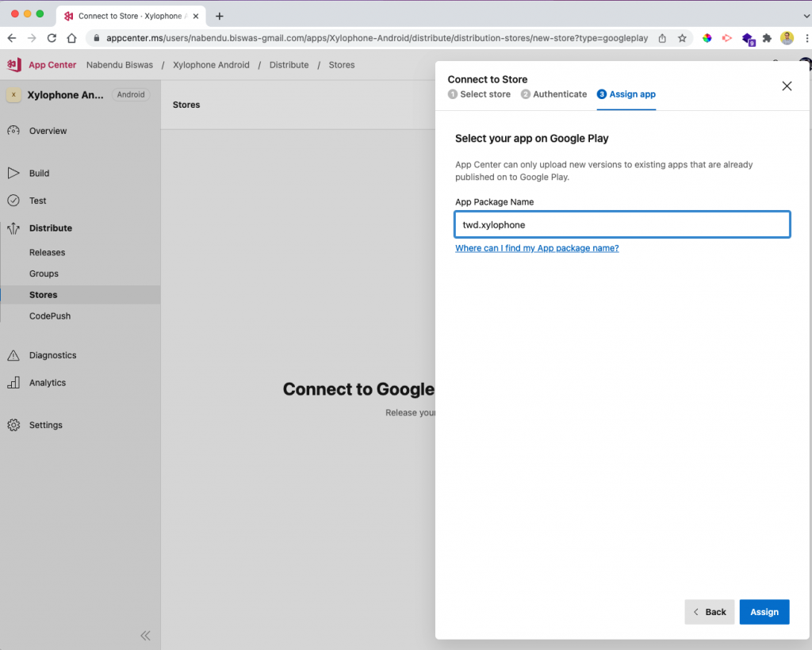Open Distribute breadcrumb link
Image resolution: width=812 pixels, height=650 pixels.
coord(289,65)
